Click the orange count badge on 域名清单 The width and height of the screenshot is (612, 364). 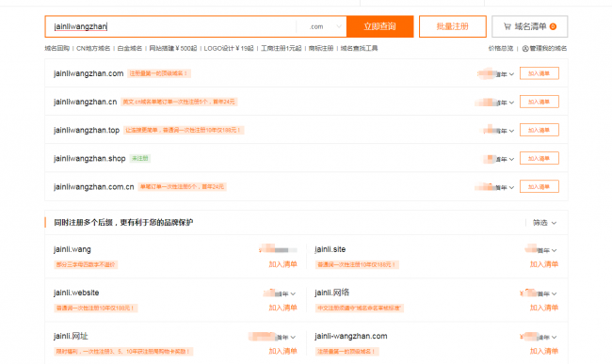point(553,26)
